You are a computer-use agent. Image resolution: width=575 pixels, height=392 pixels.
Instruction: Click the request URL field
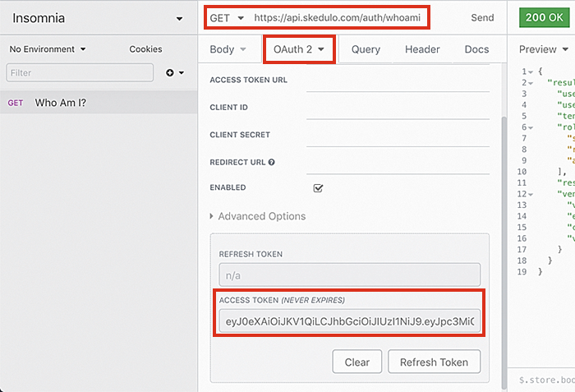(x=337, y=17)
